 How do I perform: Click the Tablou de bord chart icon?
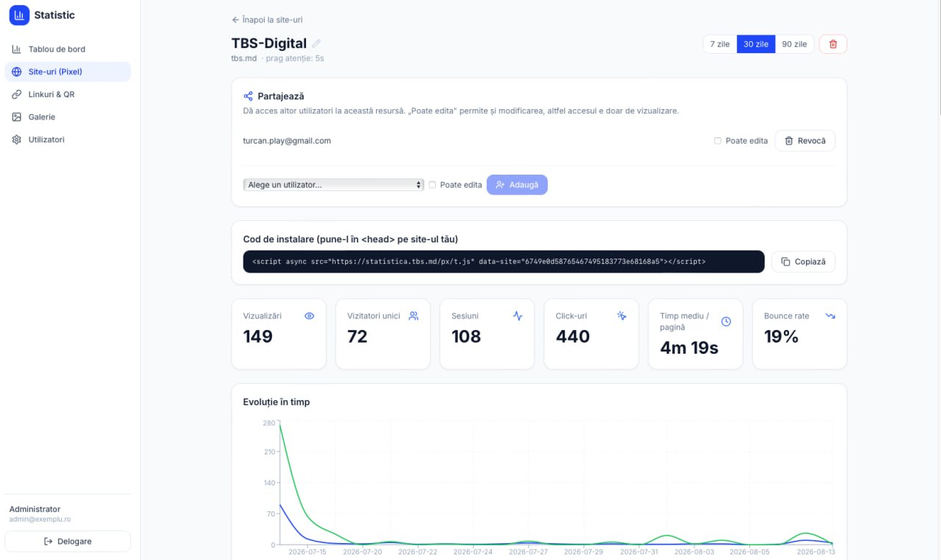click(16, 49)
